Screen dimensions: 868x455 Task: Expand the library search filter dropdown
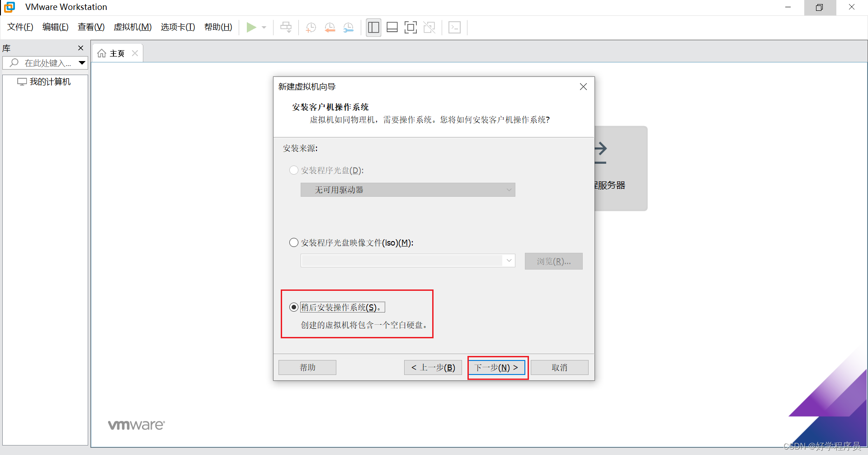tap(82, 63)
